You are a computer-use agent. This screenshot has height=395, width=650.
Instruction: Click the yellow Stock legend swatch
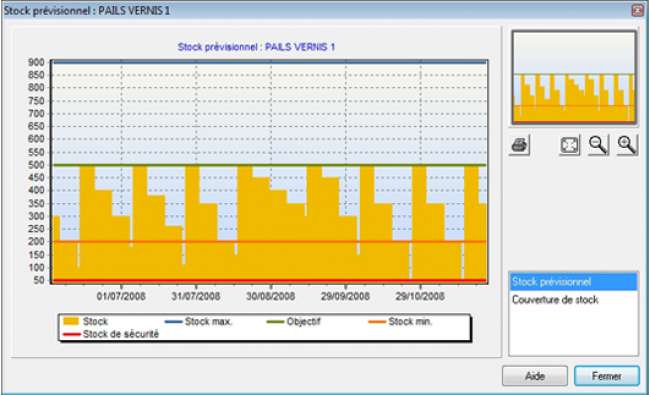(71, 321)
